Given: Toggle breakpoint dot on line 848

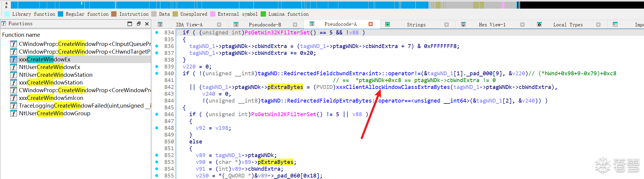Looking at the screenshot, I should (157, 128).
